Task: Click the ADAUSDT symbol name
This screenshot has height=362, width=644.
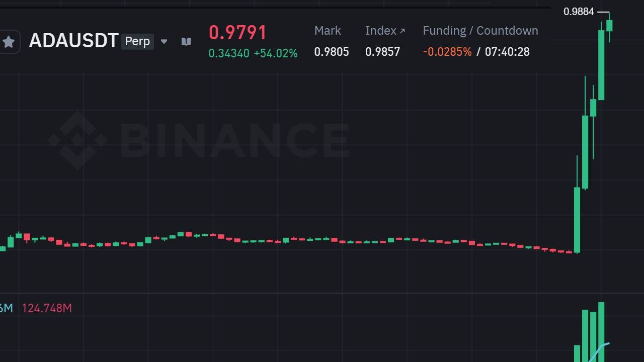Action: (73, 41)
